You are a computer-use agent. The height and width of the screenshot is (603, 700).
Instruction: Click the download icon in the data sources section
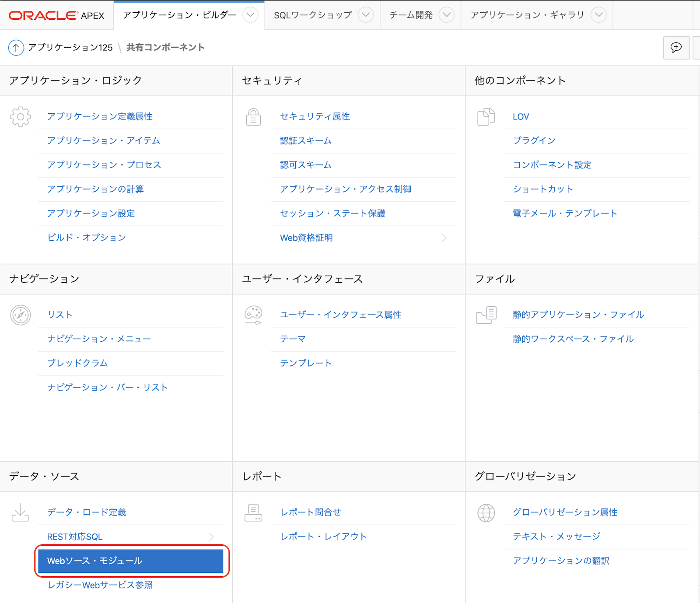pos(20,512)
